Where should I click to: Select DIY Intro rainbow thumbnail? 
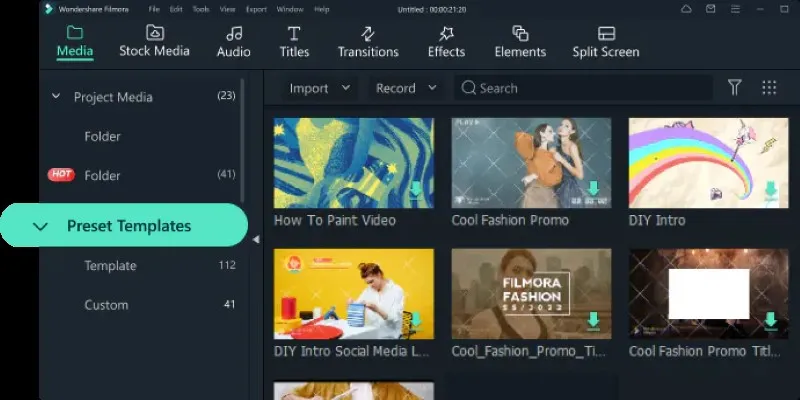(708, 163)
